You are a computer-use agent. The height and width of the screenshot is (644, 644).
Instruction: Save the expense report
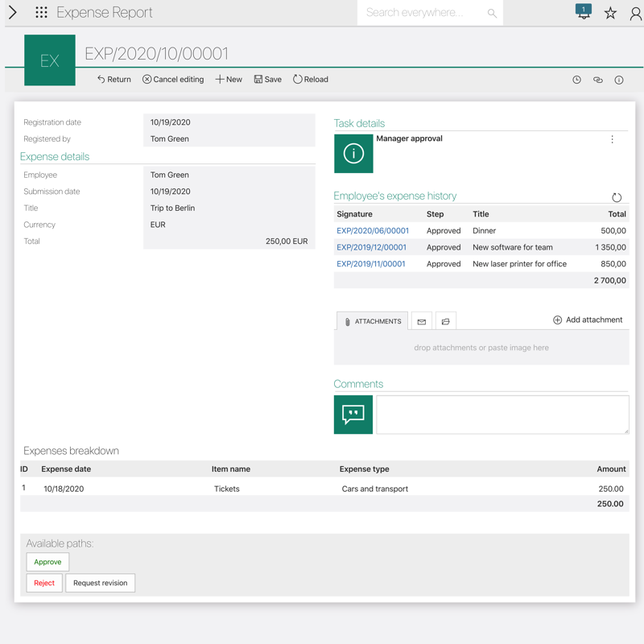[268, 80]
